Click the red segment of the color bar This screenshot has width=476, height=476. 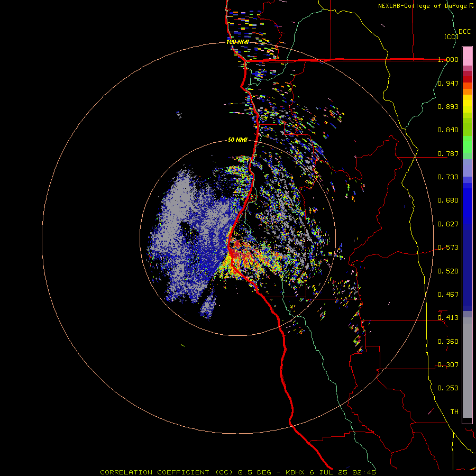[467, 79]
